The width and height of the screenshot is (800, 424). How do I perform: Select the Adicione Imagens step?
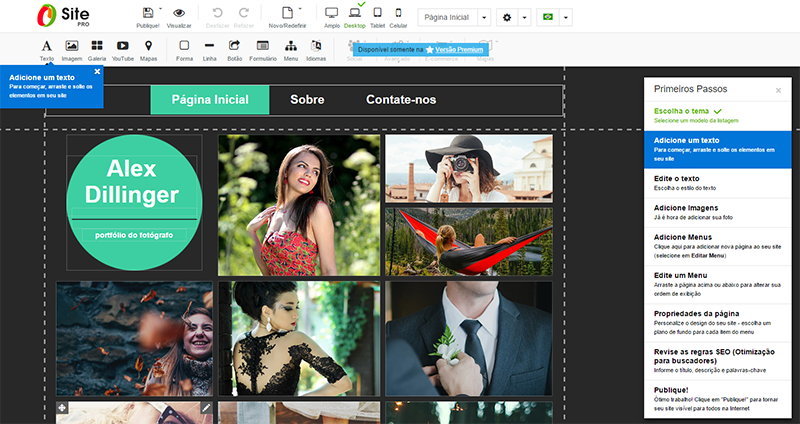(x=717, y=212)
